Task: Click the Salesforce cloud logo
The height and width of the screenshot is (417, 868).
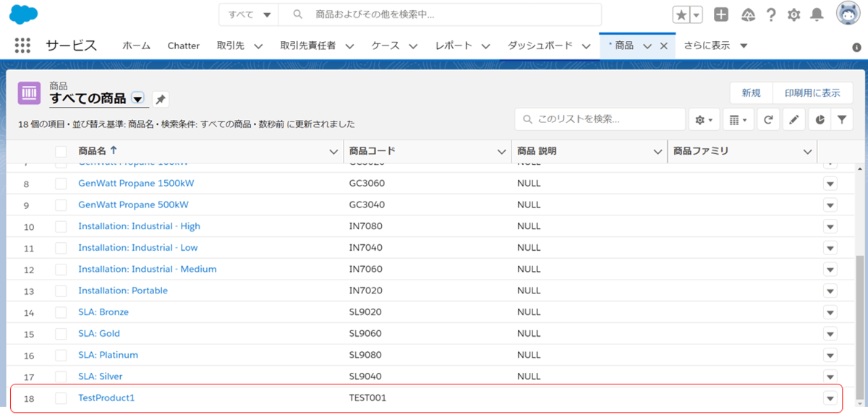Action: (x=25, y=14)
